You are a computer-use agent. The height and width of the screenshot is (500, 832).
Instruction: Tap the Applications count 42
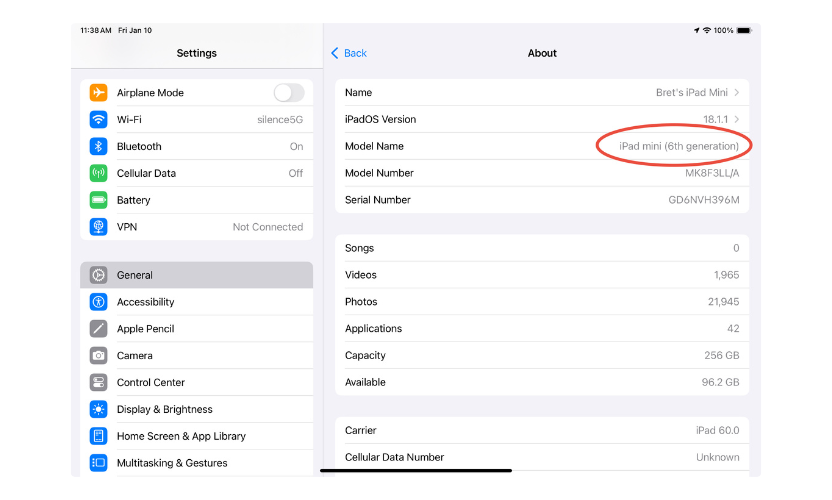pos(733,329)
